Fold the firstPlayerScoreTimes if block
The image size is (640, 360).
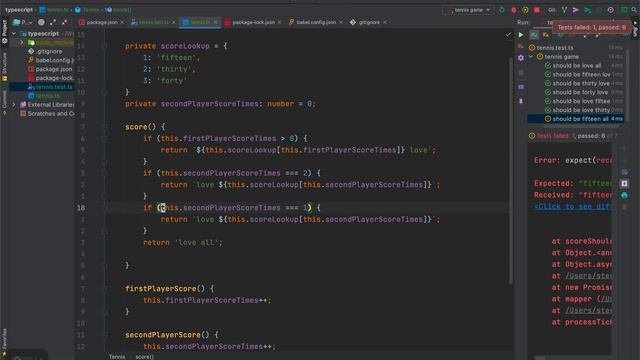(104, 138)
